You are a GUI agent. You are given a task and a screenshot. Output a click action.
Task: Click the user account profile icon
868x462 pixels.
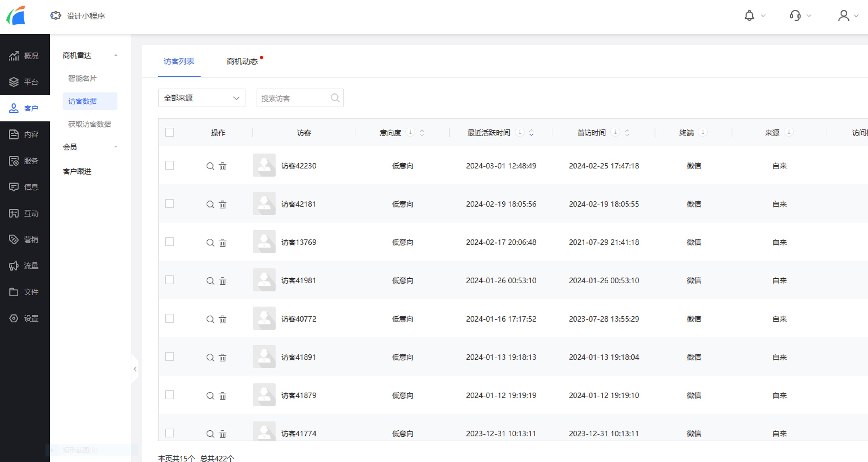click(x=843, y=16)
